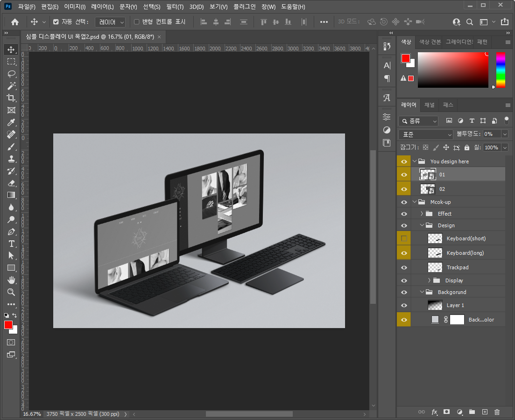Screen dimensions: 515x420
Task: Select the Path Selection tool
Action: (x=11, y=255)
